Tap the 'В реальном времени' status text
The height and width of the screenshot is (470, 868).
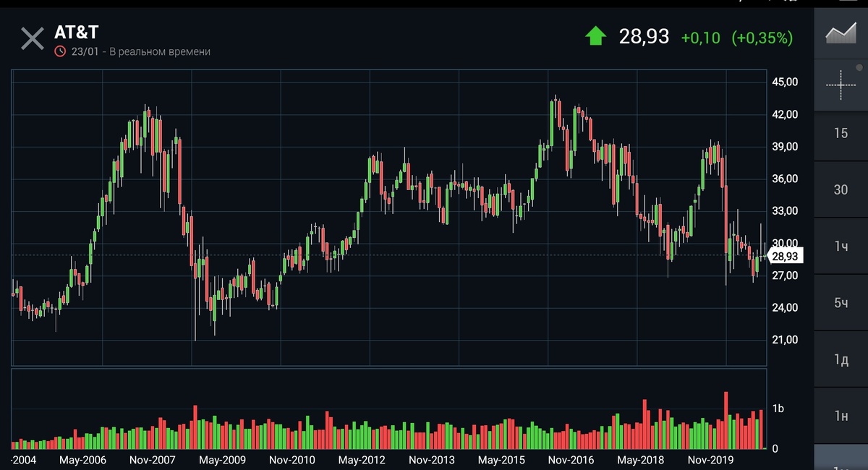coord(160,52)
